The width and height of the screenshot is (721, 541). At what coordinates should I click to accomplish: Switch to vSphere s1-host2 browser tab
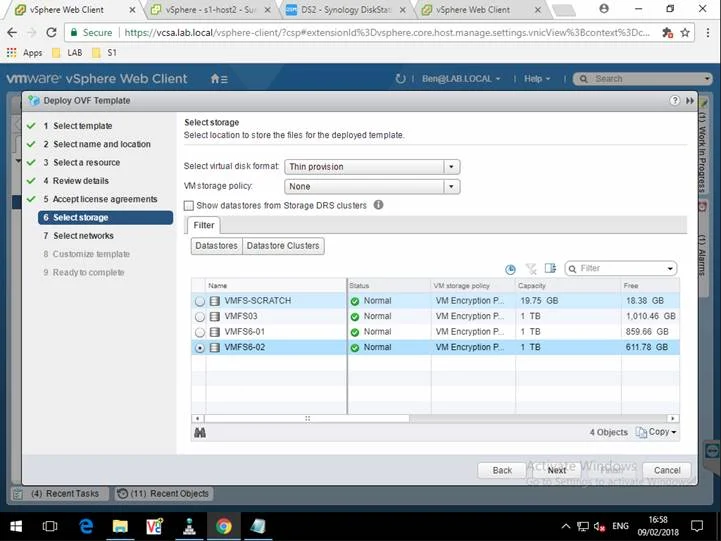[211, 10]
